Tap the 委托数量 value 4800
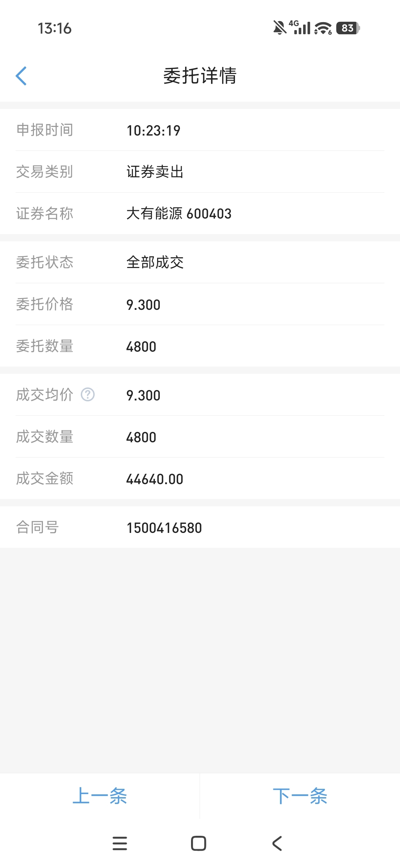400x868 pixels. 141,347
